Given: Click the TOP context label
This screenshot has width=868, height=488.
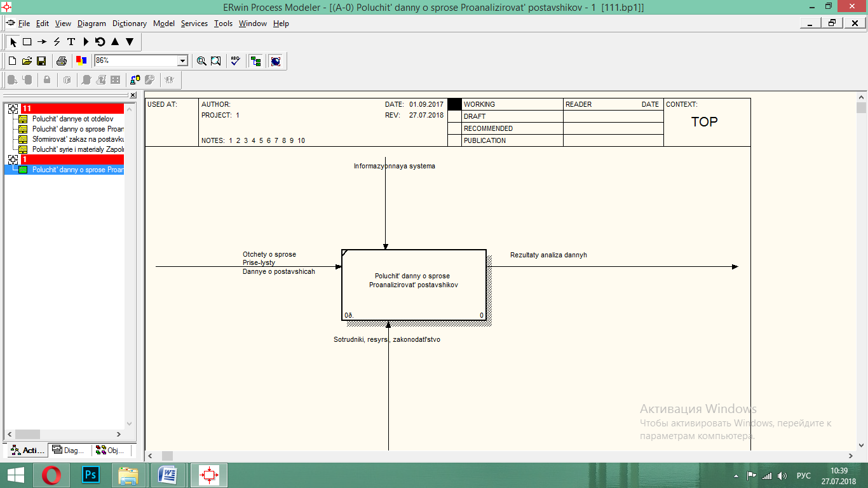Looking at the screenshot, I should point(704,123).
